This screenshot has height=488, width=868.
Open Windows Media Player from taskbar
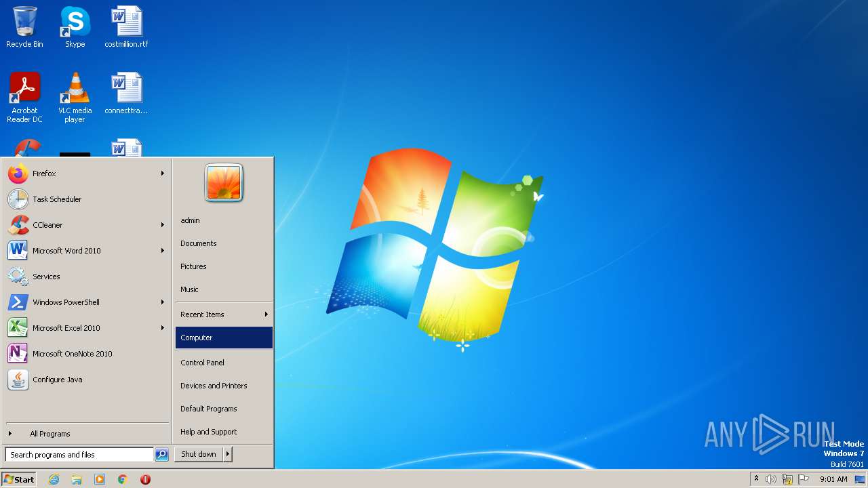[x=100, y=479]
